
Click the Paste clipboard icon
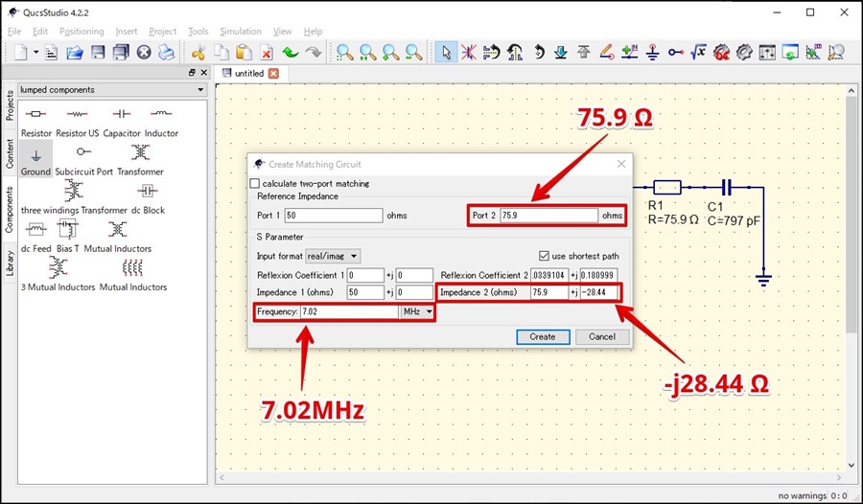click(244, 53)
